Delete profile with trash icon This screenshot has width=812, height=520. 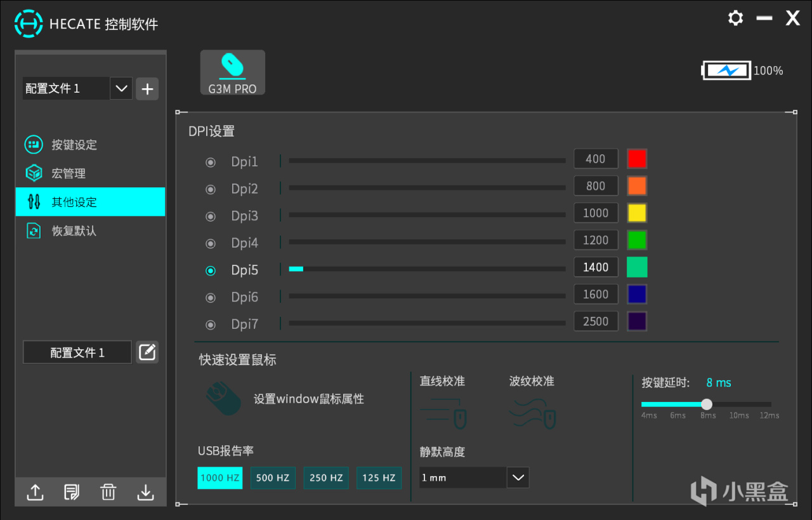108,492
